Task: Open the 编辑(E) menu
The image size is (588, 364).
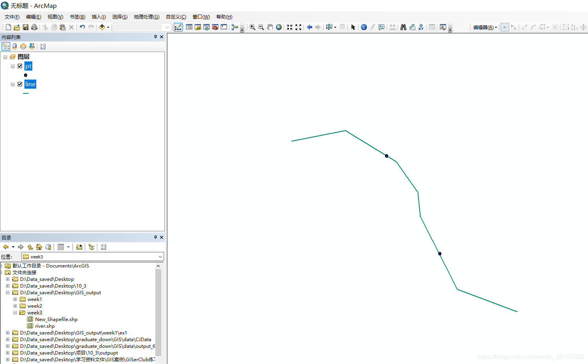Action: coord(33,17)
